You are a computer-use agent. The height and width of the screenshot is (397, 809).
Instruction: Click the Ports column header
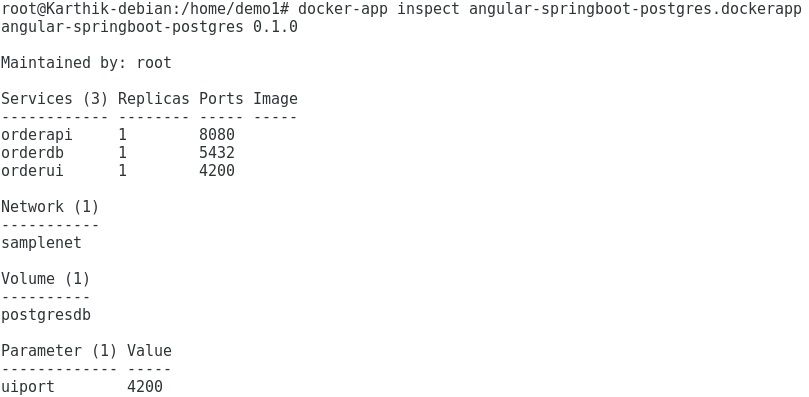pyautogui.click(x=221, y=99)
